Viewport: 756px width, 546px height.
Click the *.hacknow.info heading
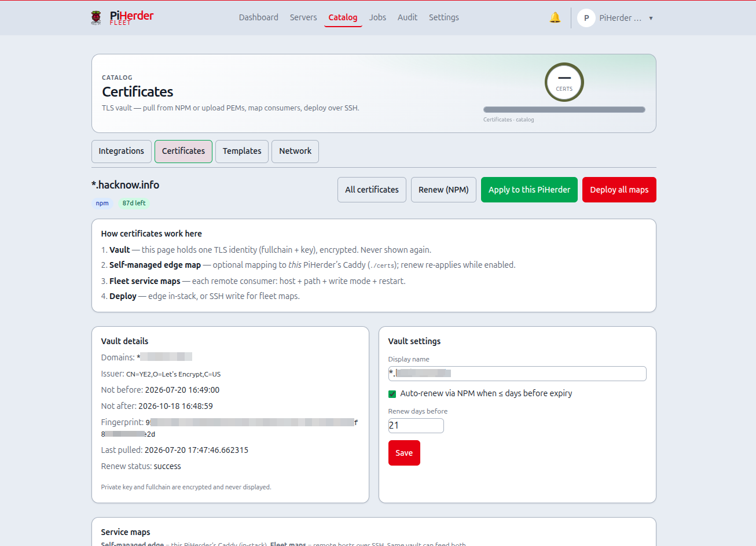[x=125, y=185]
